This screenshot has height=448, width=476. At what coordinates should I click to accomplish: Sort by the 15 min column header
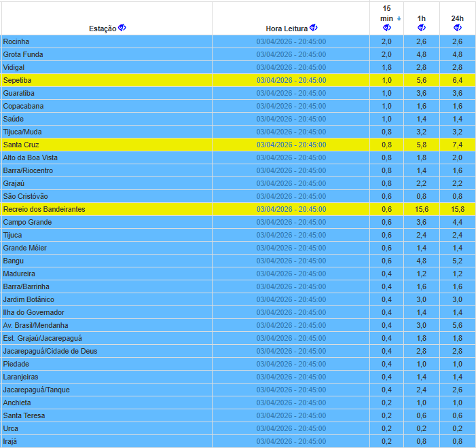click(x=386, y=14)
